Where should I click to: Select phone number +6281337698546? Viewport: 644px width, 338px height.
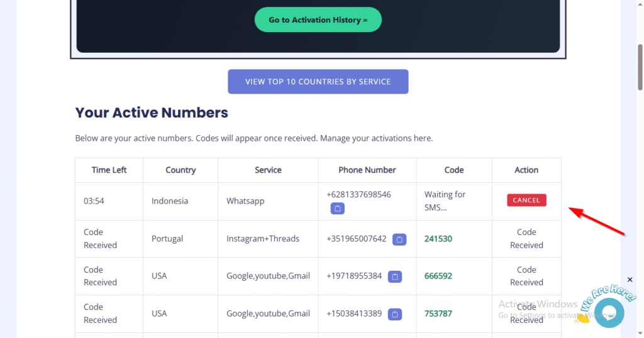(x=358, y=194)
